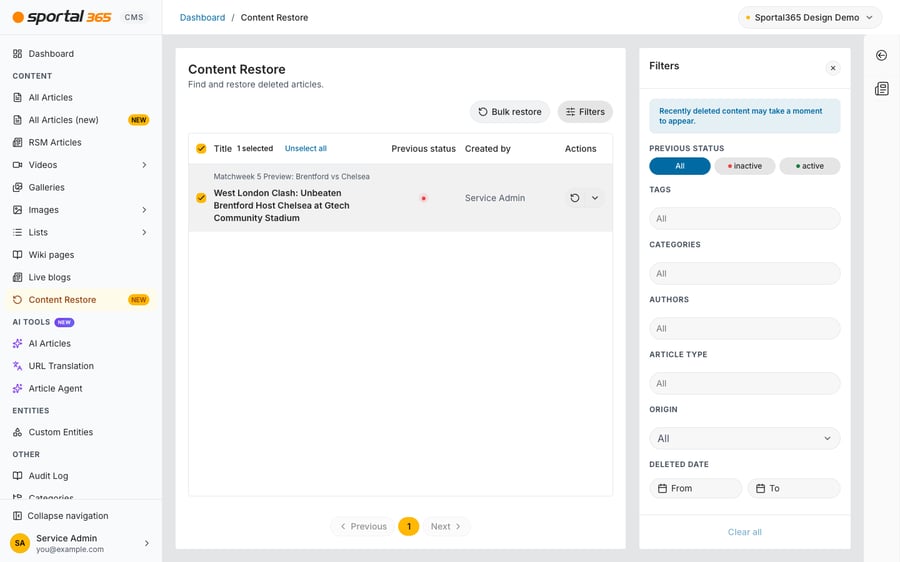Image resolution: width=900 pixels, height=562 pixels.
Task: Click the All Articles (new) document icon
Action: click(17, 120)
